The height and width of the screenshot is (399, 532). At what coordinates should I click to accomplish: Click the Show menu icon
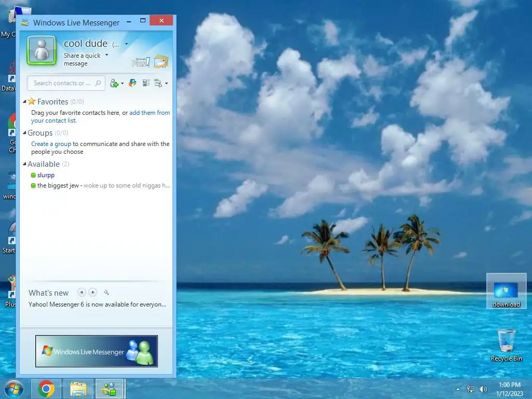(x=158, y=83)
